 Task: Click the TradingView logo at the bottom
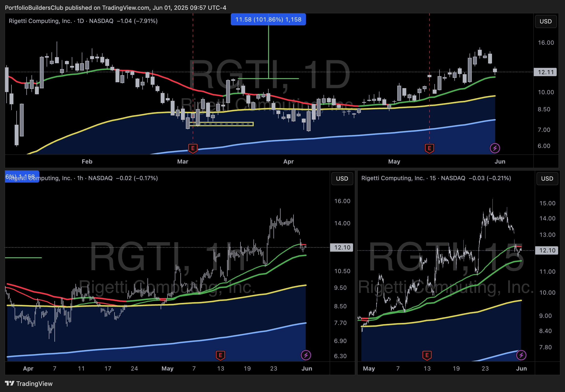coord(29,384)
